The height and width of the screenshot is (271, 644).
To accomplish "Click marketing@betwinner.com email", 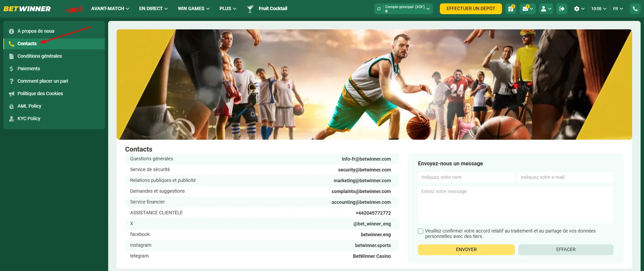I will point(362,181).
